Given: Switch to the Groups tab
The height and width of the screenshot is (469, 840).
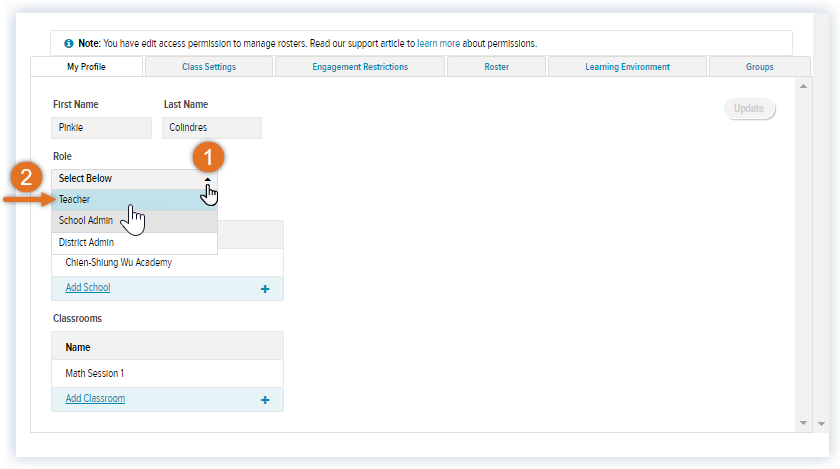Looking at the screenshot, I should 760,66.
